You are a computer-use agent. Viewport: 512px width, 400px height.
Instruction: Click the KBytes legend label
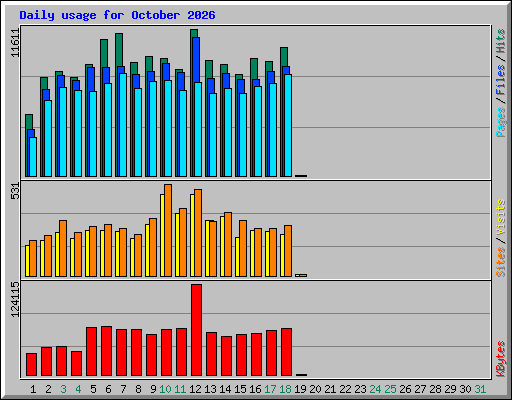(x=501, y=359)
